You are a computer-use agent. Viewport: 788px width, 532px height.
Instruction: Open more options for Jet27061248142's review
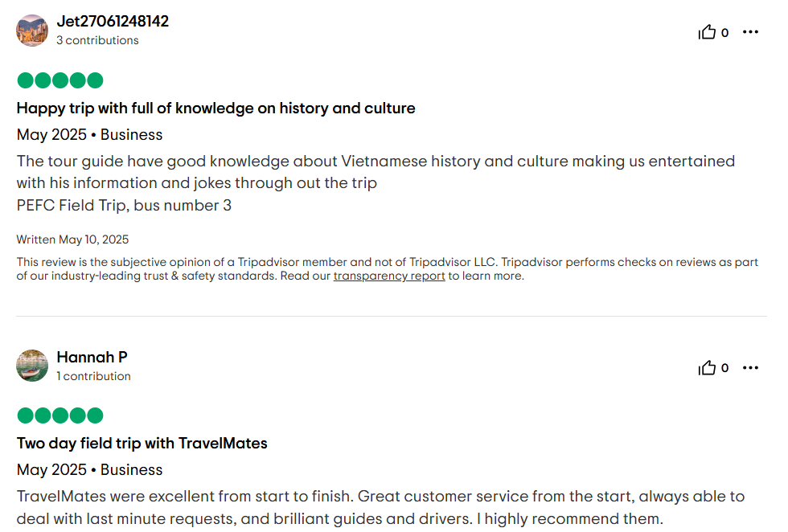(x=750, y=32)
